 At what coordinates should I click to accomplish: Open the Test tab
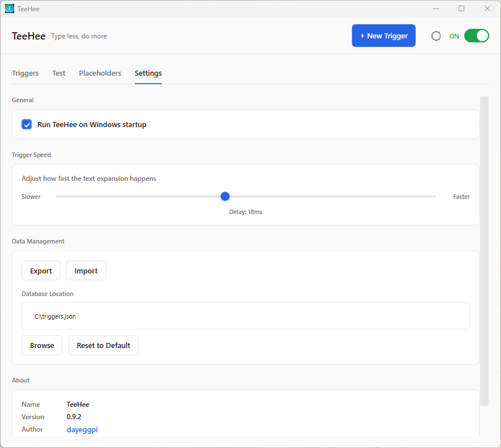coord(58,73)
